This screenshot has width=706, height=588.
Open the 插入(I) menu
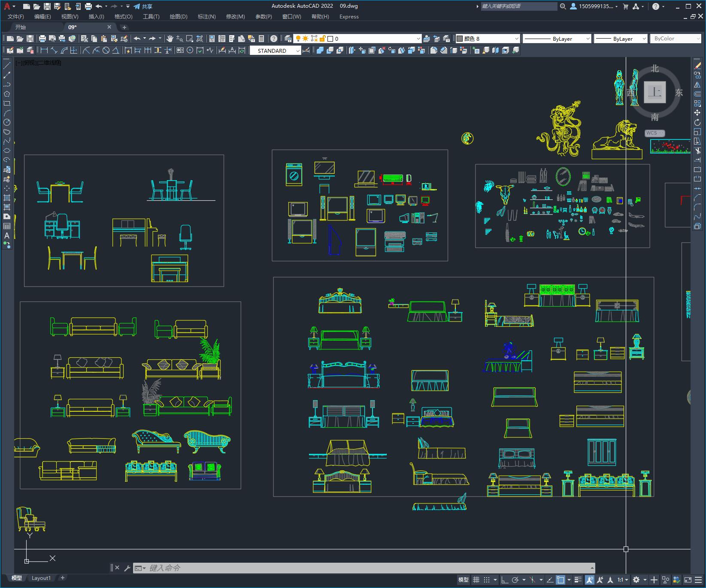[x=96, y=17]
